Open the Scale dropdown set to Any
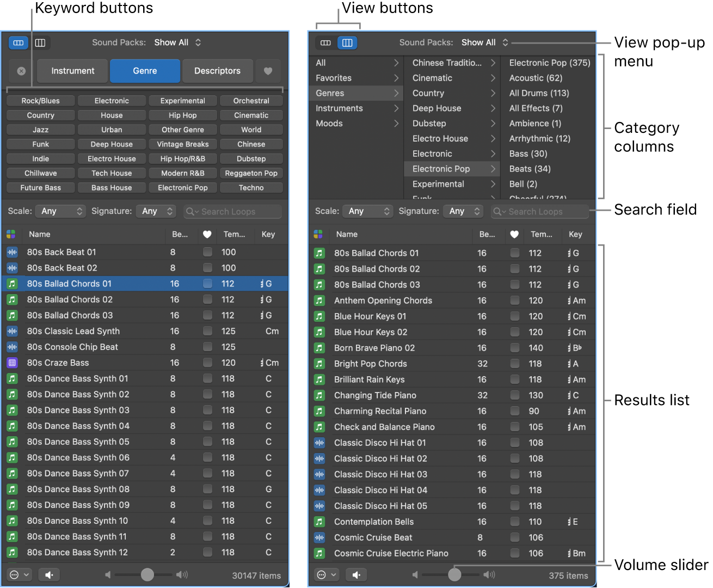 pos(60,211)
